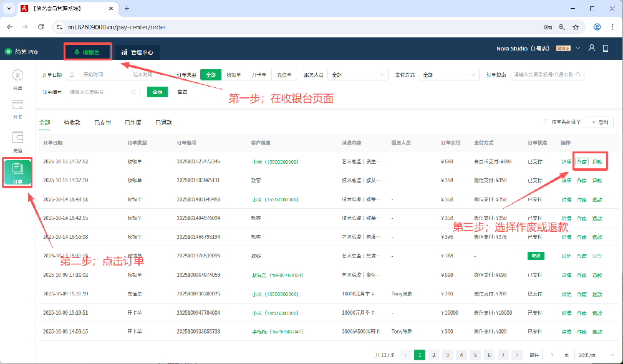The width and height of the screenshot is (623, 364).
Task: Go to page 2 in pagination
Action: 433,355
